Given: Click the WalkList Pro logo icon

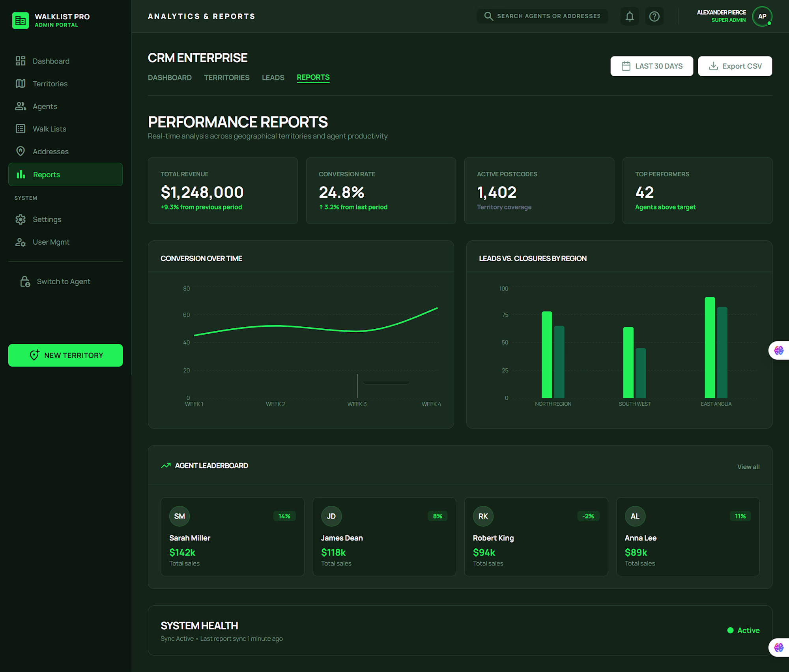Looking at the screenshot, I should click(21, 21).
